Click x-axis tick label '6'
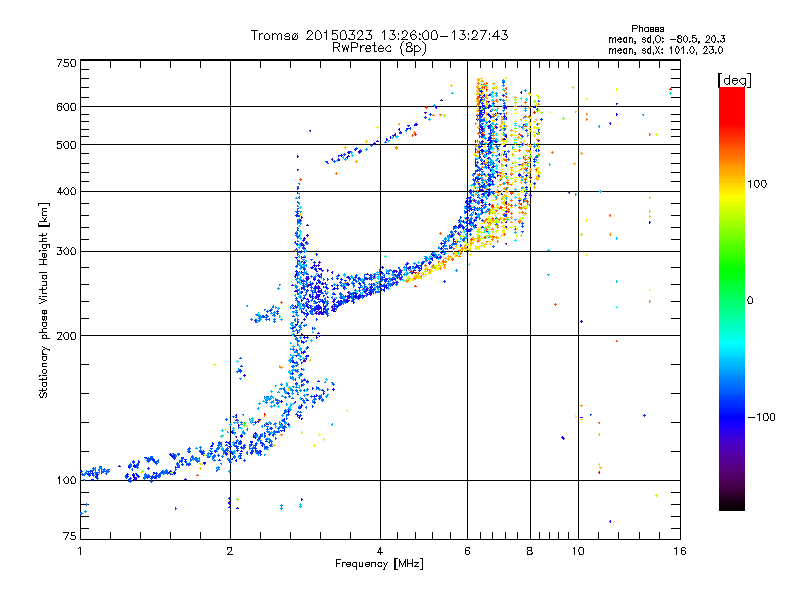800x600 pixels. [x=467, y=551]
